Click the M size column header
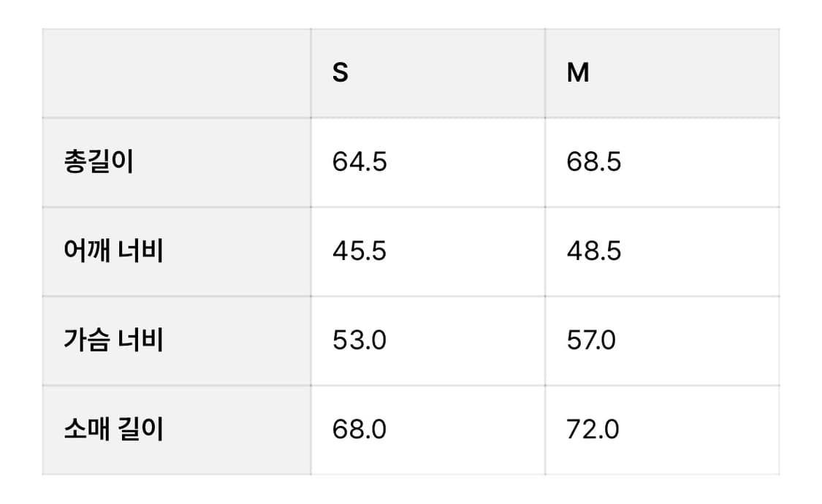 click(578, 73)
